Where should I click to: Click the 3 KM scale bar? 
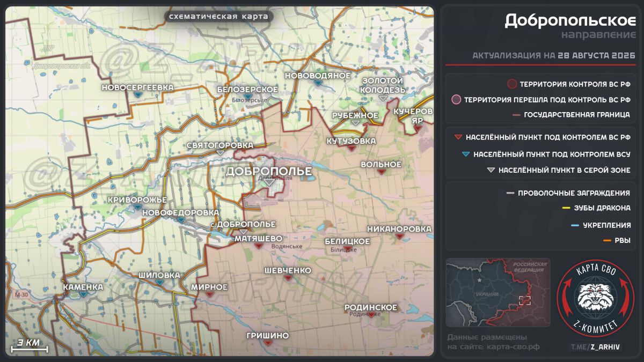click(29, 346)
